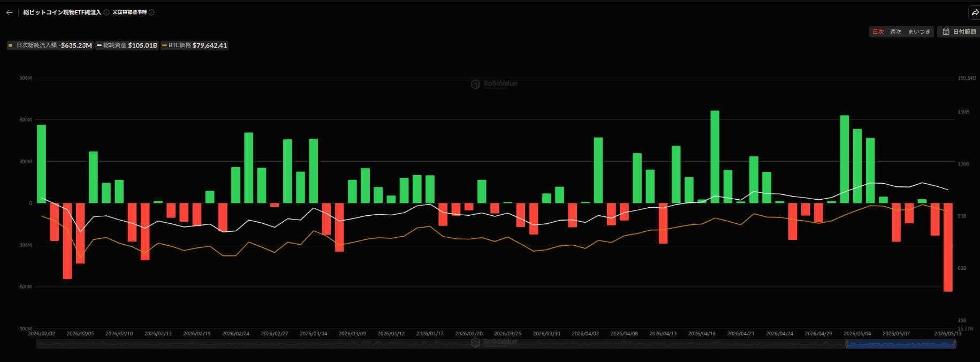Click the green bar at 2026/02/02

[x=41, y=164]
